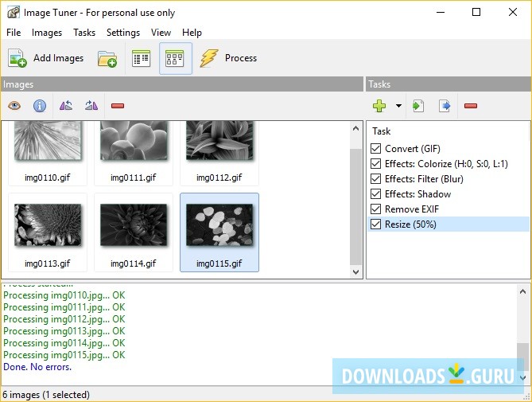Rotate selected image right

click(91, 106)
